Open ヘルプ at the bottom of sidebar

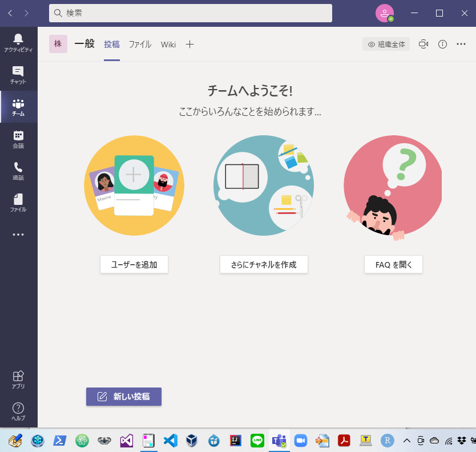pyautogui.click(x=18, y=410)
